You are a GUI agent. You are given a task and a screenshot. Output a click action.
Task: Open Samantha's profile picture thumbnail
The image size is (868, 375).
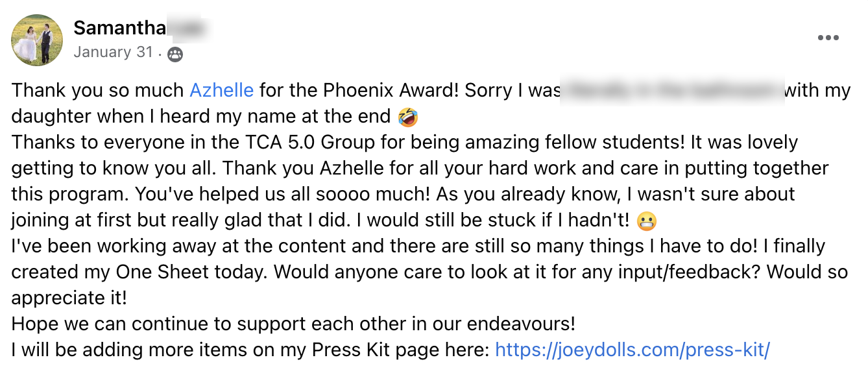[x=37, y=40]
